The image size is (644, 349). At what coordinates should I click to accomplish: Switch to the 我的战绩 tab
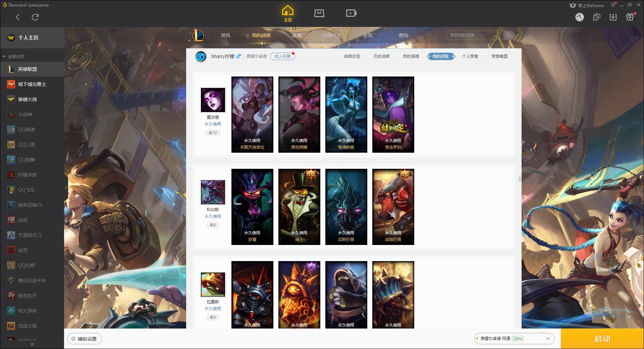pyautogui.click(x=261, y=35)
